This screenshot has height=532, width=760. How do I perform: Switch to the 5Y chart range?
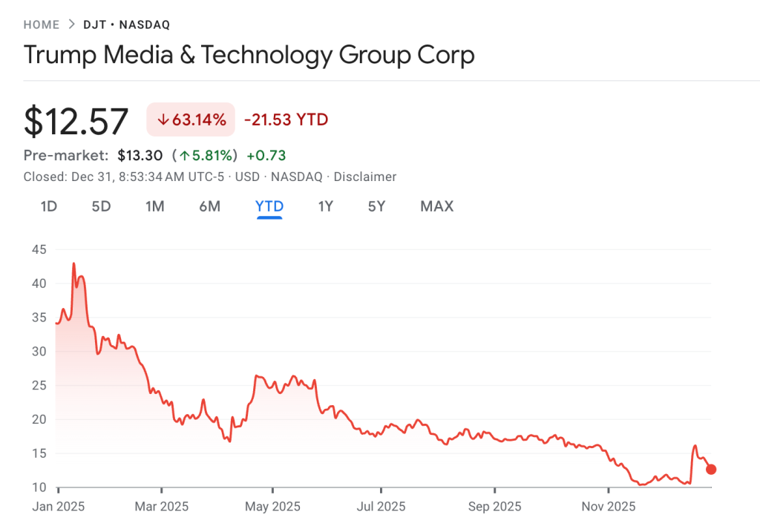tap(376, 206)
